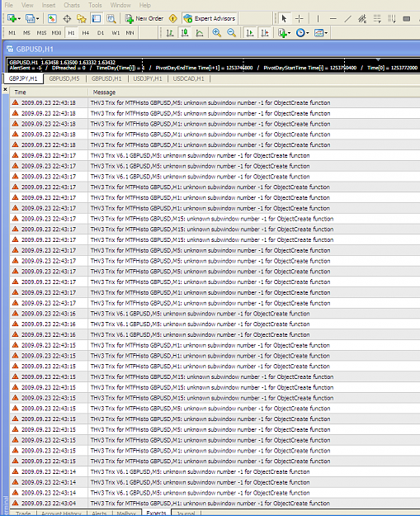This screenshot has height=516, width=420.
Task: Open the Experts terminal tab
Action: [156, 513]
